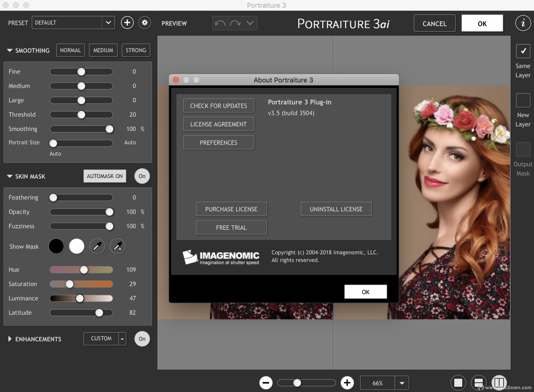Viewport: 534px width, 392px height.
Task: Click the Fine slider handle
Action: point(81,72)
